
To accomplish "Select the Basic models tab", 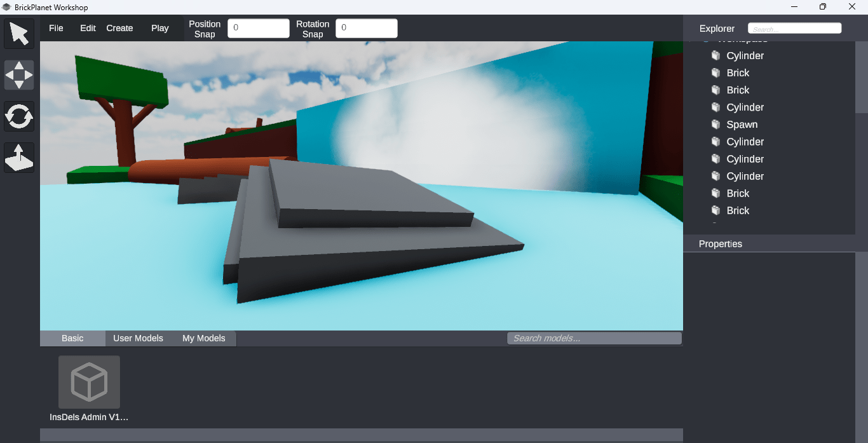I will click(72, 338).
